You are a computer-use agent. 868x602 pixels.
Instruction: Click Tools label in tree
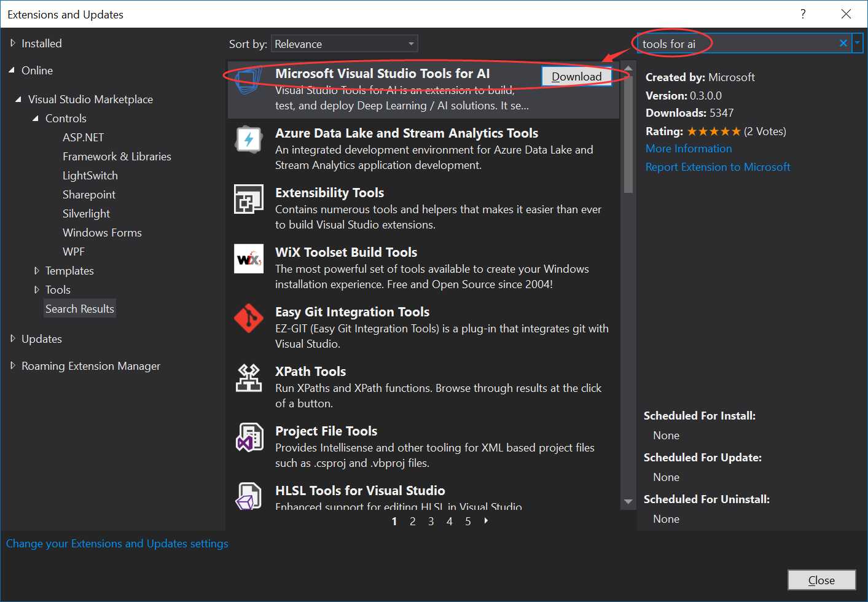(58, 289)
